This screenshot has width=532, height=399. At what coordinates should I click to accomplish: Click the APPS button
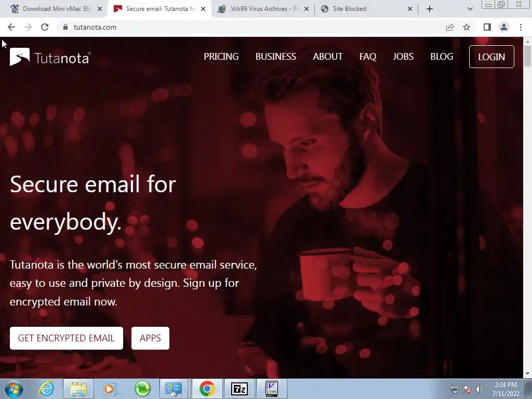coord(150,338)
